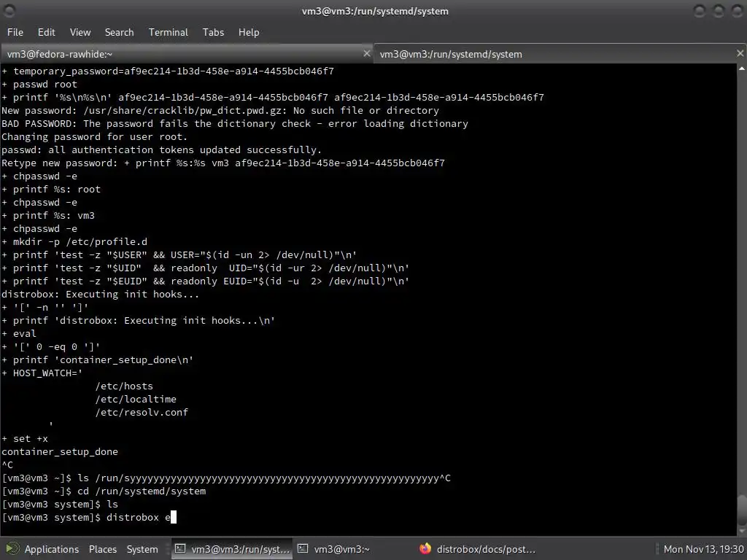This screenshot has height=560, width=747.
Task: Open the Tabs menu
Action: (213, 32)
